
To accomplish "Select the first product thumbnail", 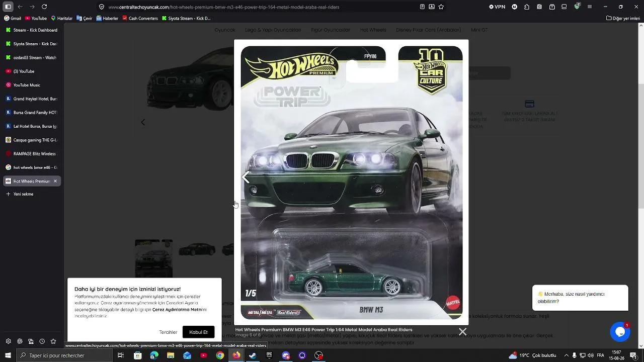I will tap(153, 258).
